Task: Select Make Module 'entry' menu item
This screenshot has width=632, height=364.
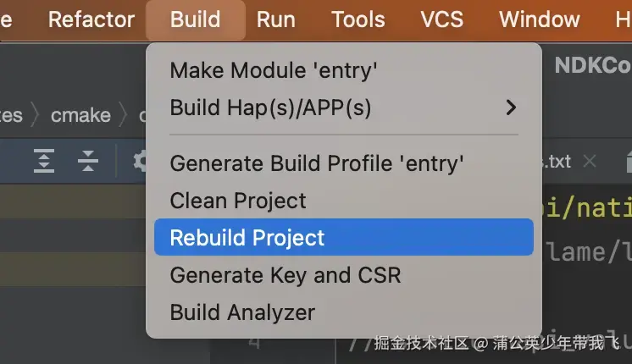Action: [273, 70]
